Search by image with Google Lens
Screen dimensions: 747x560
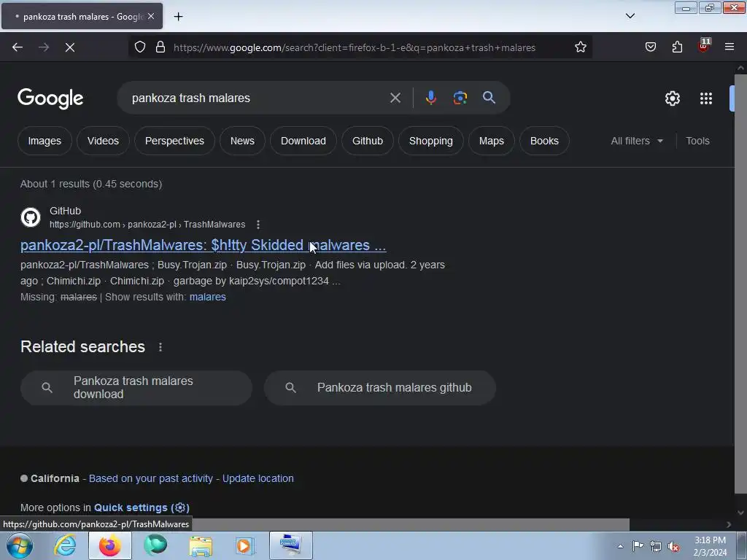click(x=460, y=98)
